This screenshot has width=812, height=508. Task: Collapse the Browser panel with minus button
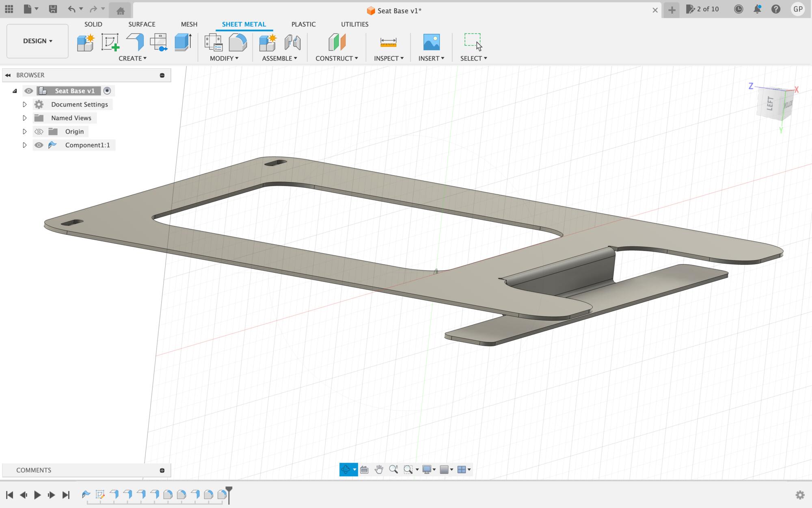point(162,75)
